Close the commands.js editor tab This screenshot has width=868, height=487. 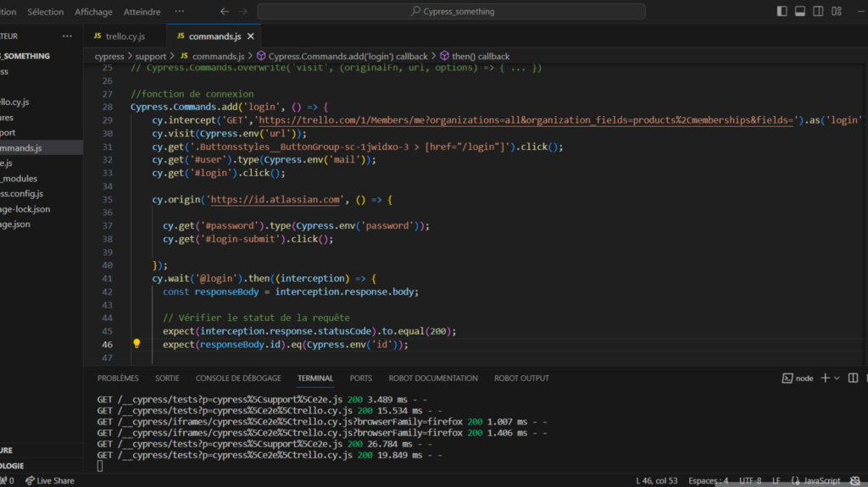click(251, 36)
